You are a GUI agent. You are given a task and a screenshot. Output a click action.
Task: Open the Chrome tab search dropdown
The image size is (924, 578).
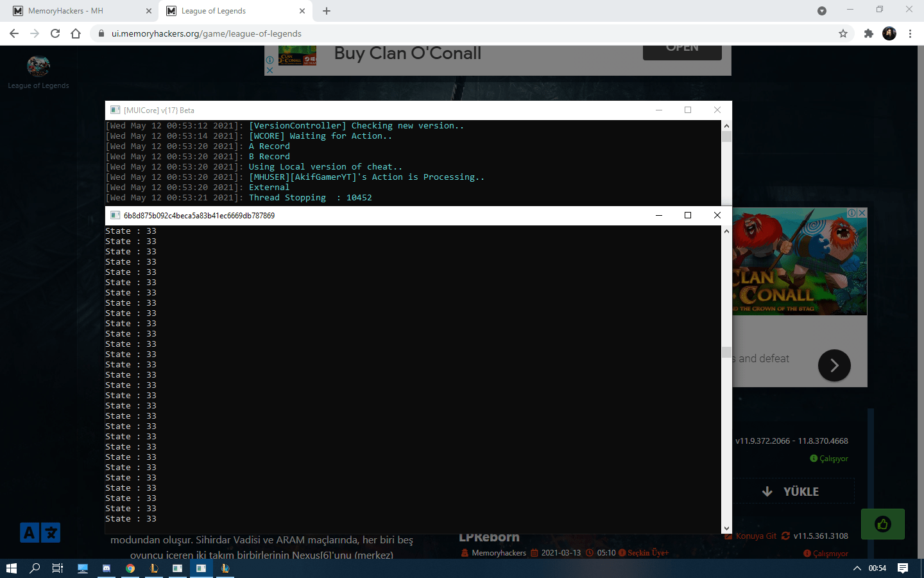(822, 11)
